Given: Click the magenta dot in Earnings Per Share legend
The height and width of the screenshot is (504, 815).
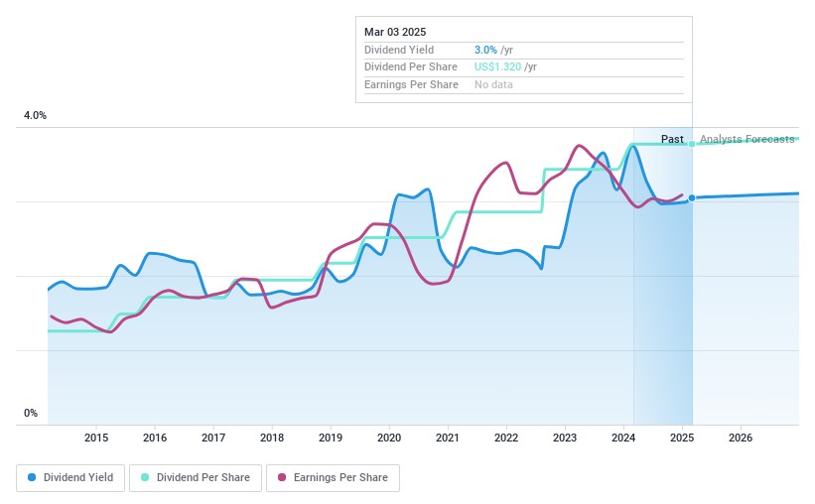Looking at the screenshot, I should tap(282, 477).
